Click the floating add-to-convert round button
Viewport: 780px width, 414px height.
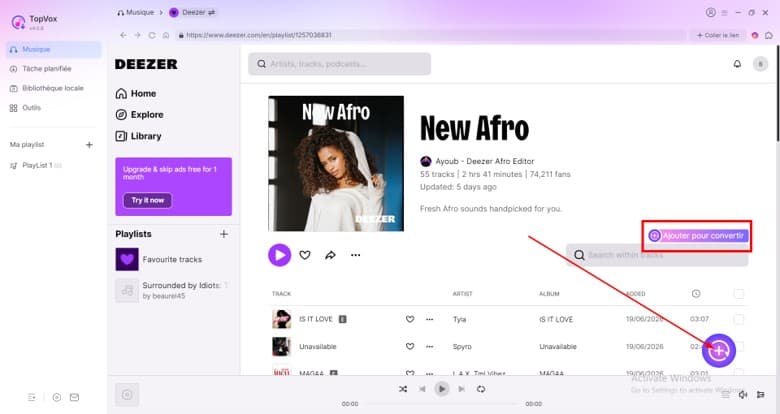point(719,351)
